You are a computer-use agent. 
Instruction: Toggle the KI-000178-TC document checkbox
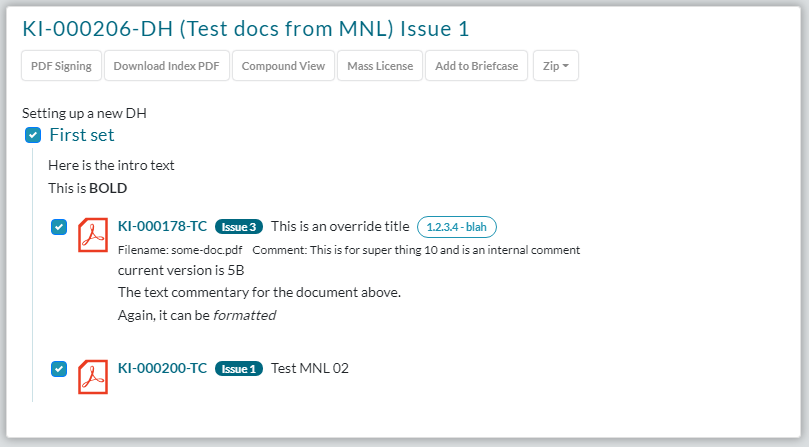click(x=59, y=227)
